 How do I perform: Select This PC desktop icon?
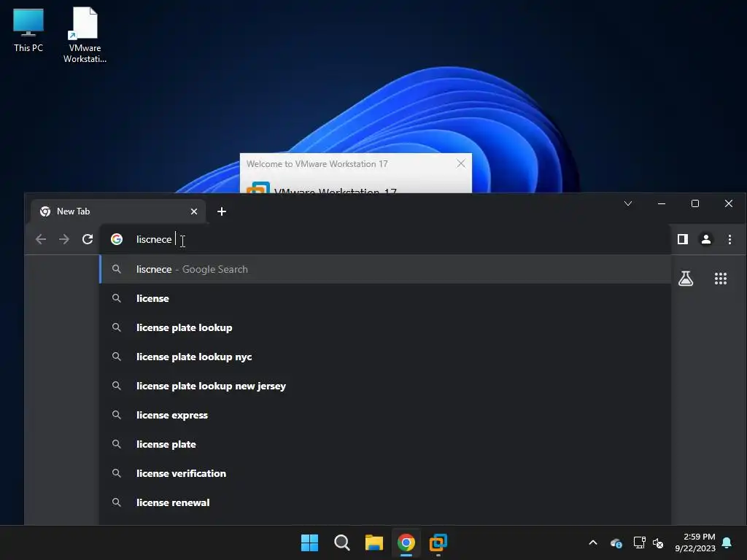click(x=28, y=30)
